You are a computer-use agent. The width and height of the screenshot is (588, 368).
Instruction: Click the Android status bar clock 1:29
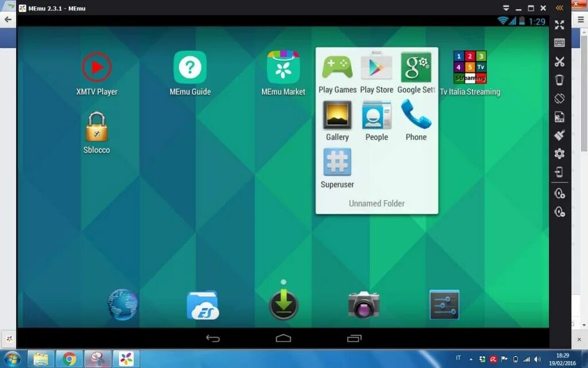point(537,22)
